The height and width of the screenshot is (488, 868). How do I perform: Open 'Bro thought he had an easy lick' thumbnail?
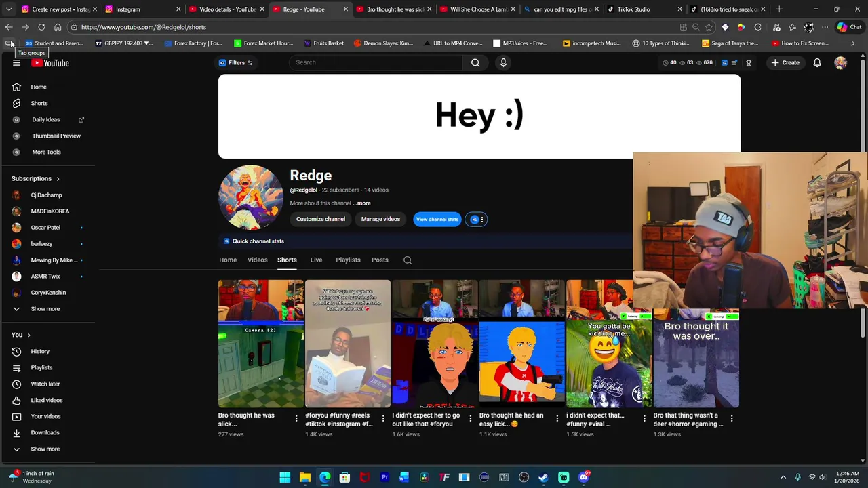click(x=522, y=344)
